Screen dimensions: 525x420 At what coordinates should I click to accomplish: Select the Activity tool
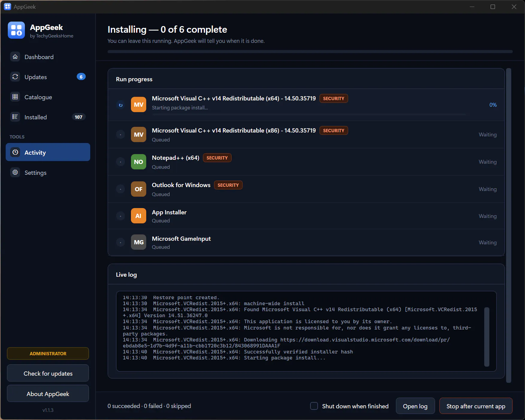coord(48,152)
